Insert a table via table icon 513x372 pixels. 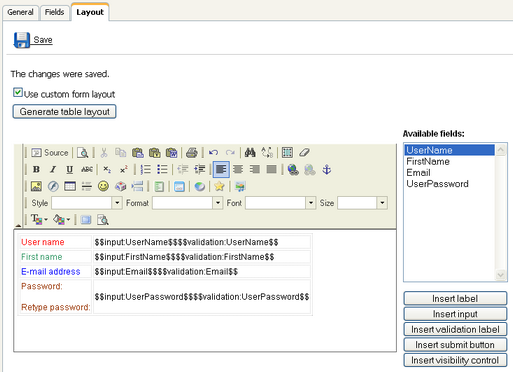coord(70,186)
